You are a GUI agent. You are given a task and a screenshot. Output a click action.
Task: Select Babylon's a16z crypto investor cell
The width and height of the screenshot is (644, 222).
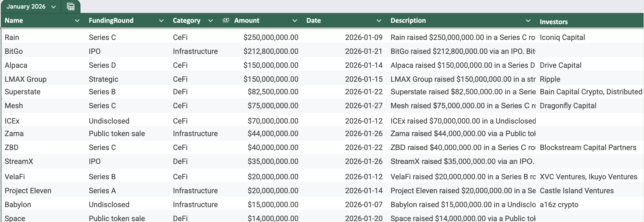point(559,205)
